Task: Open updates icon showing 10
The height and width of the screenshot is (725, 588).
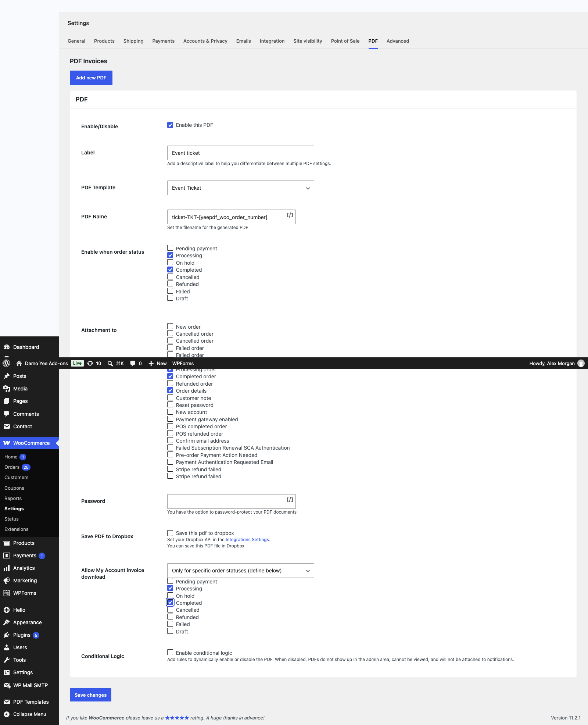Action: pyautogui.click(x=90, y=363)
